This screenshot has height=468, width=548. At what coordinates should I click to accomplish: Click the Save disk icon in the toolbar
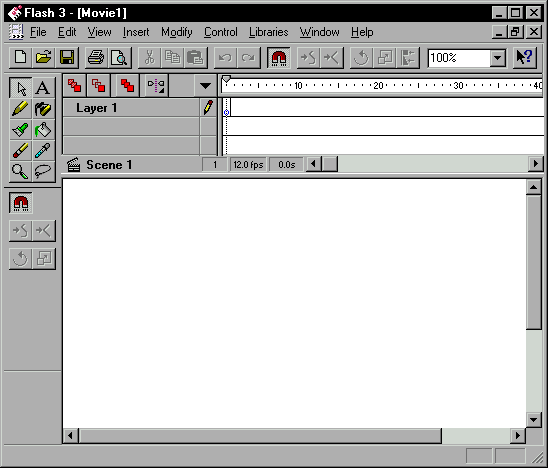(x=67, y=57)
